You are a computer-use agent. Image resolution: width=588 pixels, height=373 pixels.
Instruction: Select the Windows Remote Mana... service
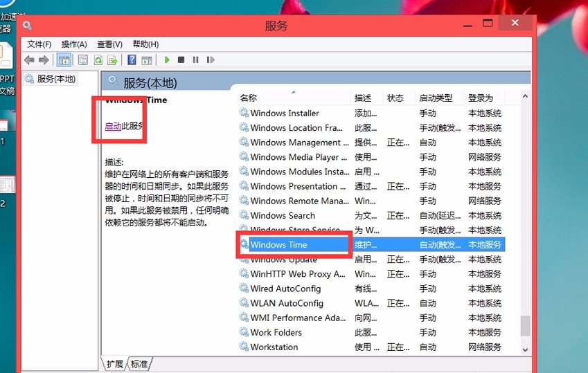point(372,201)
